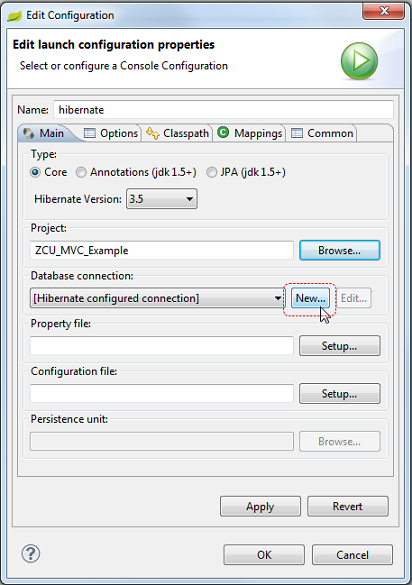Viewport: 412px width, 585px height.
Task: Click the help question mark icon
Action: tap(31, 554)
